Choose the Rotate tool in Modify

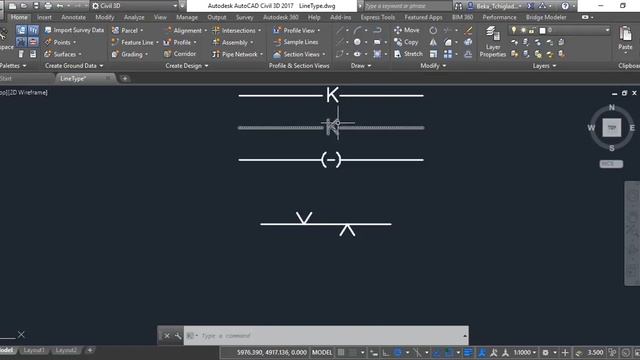coord(433,30)
